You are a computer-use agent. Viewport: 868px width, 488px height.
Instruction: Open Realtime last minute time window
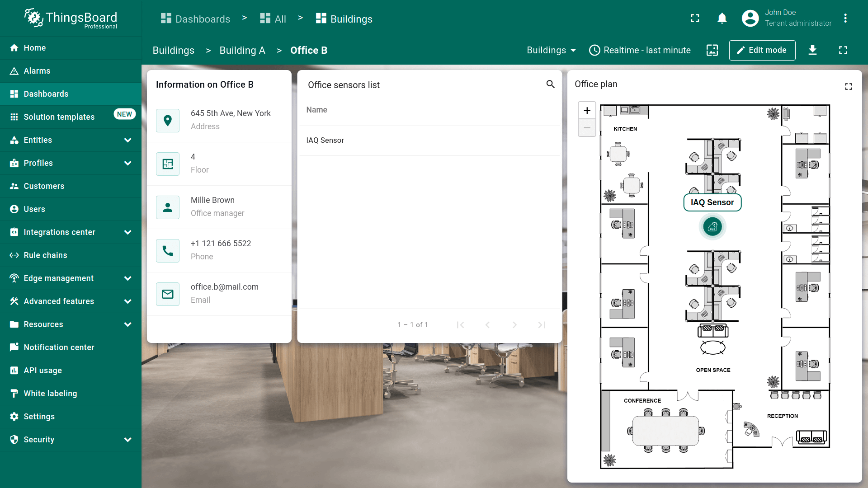tap(640, 50)
